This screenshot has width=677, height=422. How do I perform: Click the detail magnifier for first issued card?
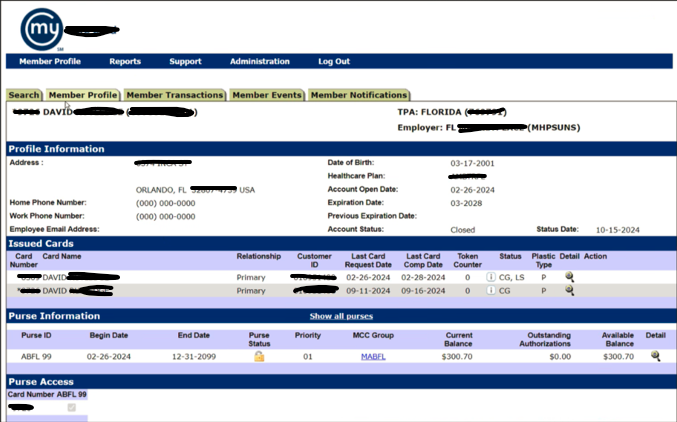pos(569,277)
